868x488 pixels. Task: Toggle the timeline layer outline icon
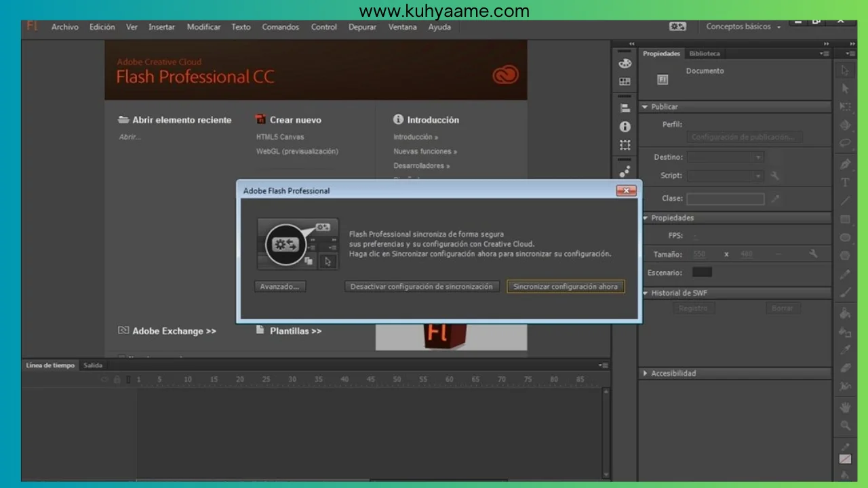coord(128,380)
